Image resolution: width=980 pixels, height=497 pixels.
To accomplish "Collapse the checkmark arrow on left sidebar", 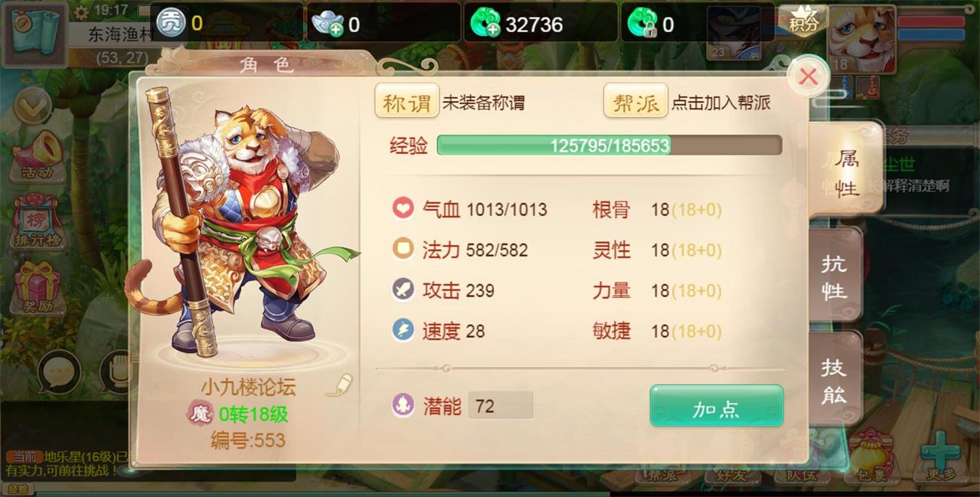I will point(32,107).
